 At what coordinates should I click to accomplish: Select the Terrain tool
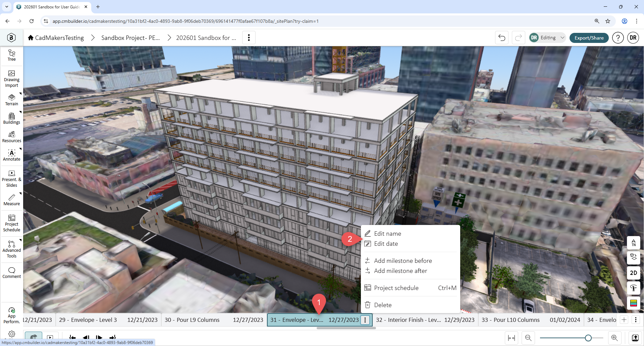tap(12, 100)
